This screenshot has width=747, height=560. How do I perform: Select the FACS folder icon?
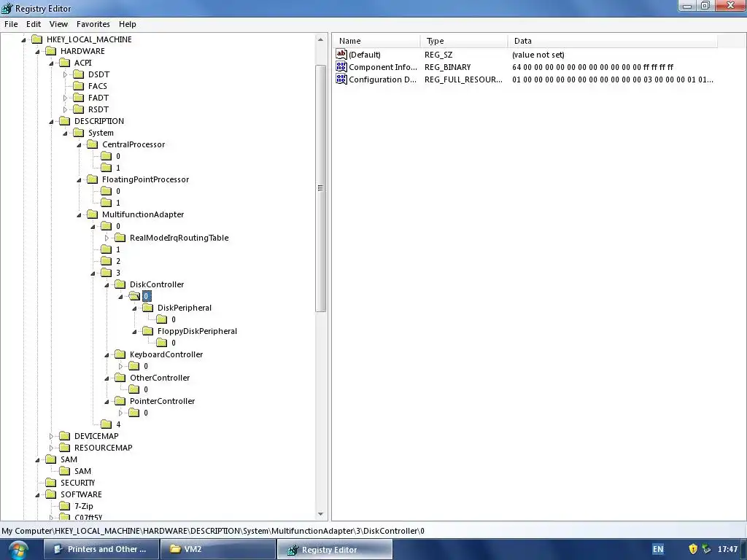coord(79,86)
